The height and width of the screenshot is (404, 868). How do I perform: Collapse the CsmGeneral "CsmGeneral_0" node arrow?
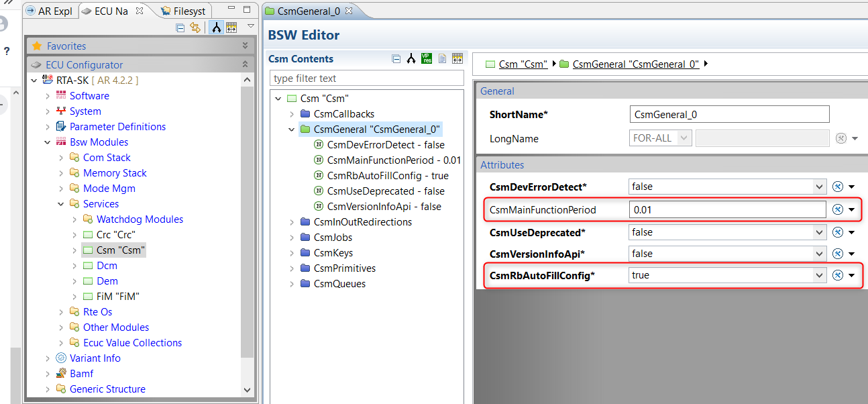(292, 130)
